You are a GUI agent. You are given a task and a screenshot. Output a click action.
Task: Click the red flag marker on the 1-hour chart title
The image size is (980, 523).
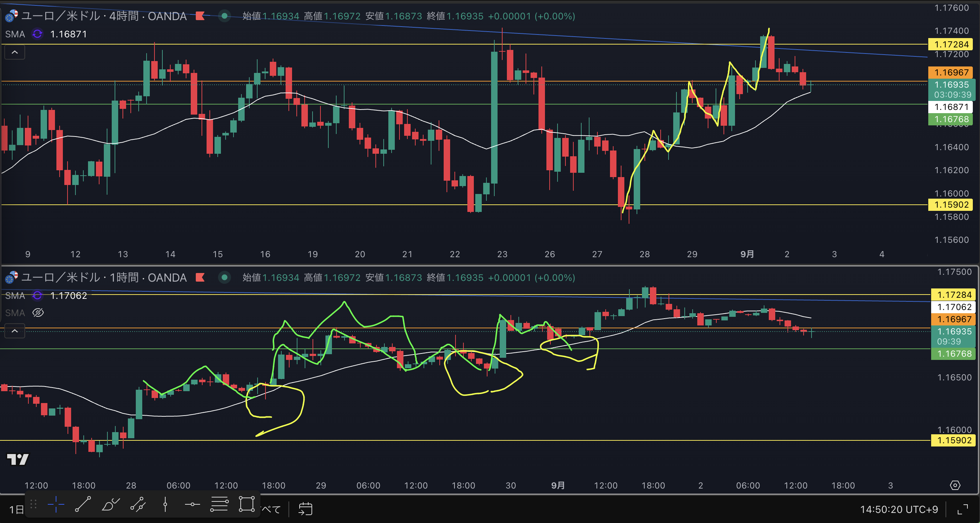(x=200, y=278)
